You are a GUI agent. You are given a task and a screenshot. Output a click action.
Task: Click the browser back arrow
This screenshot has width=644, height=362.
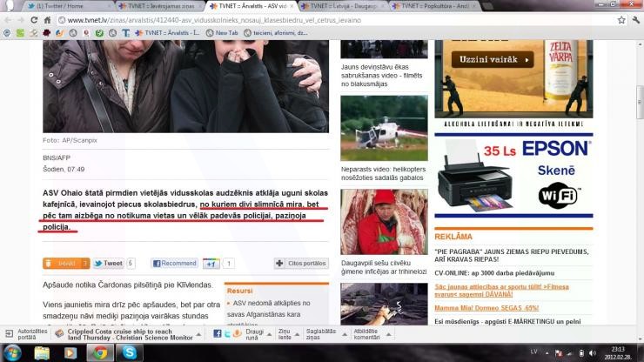9,20
